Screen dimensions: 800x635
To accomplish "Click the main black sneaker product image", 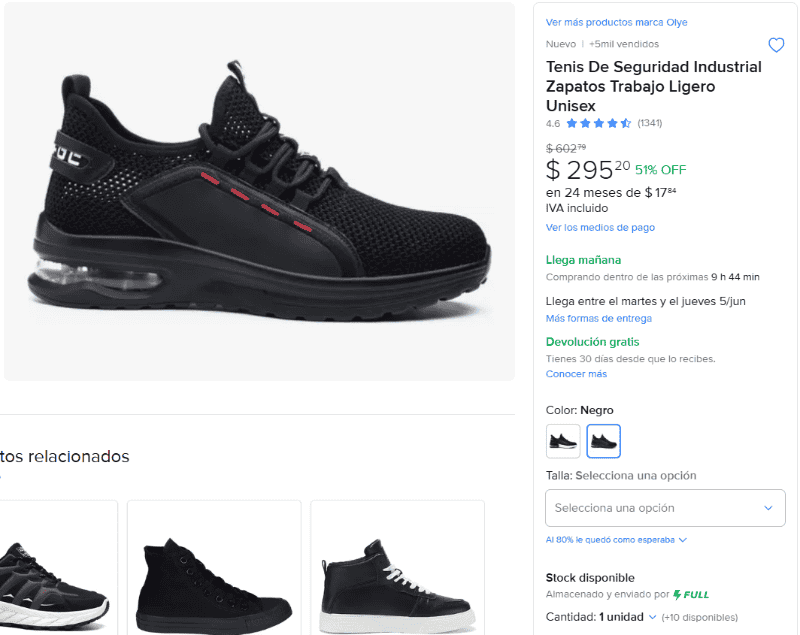I will (x=259, y=190).
